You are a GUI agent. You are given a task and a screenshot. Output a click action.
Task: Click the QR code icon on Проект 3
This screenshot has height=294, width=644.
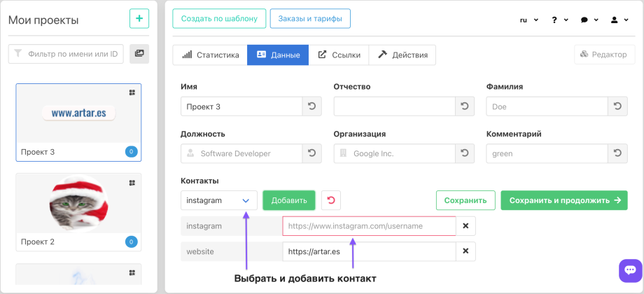[x=132, y=92]
